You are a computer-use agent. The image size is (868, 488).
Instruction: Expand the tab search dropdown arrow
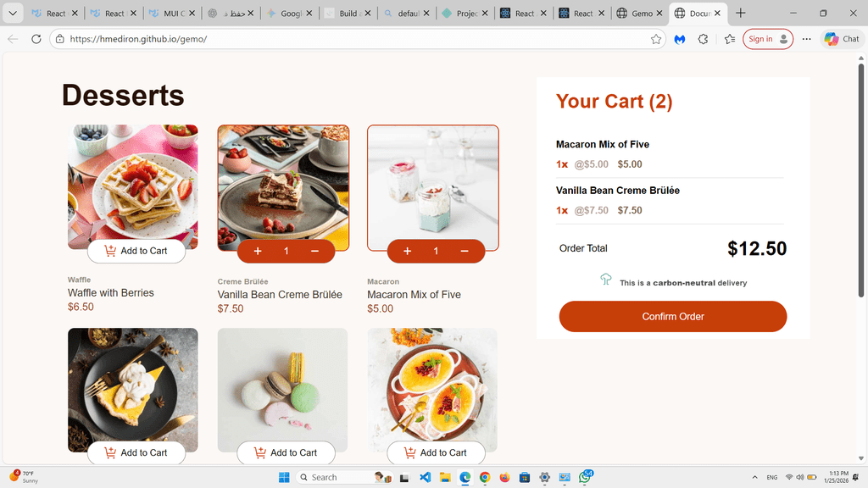tap(13, 14)
